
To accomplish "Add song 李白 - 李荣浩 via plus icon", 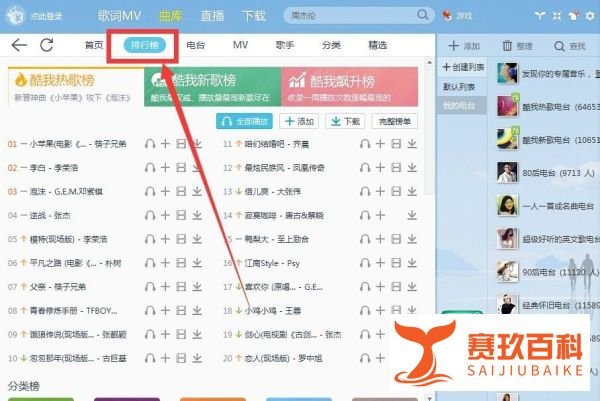I will (165, 168).
